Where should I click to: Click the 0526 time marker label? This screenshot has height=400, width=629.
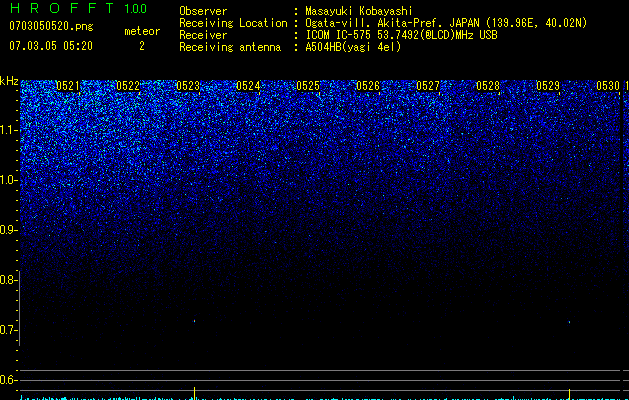click(368, 86)
